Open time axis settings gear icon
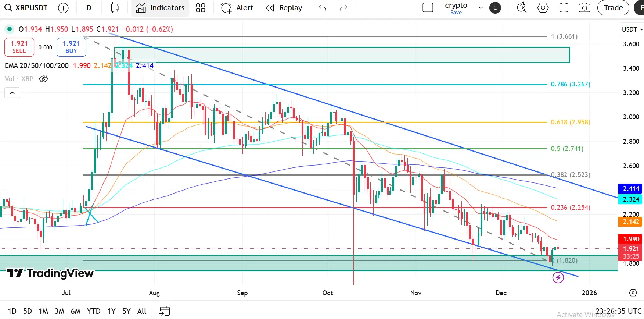This screenshot has width=644, height=319. (633, 293)
